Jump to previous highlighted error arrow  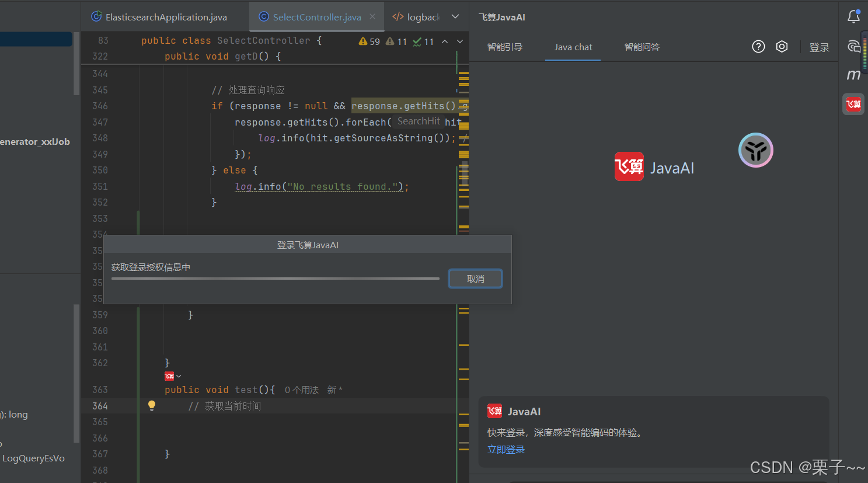(445, 41)
